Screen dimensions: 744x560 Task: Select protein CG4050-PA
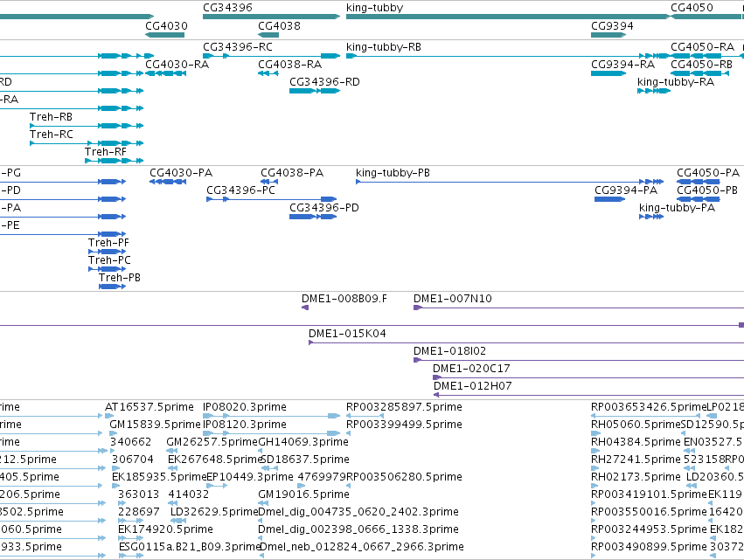coord(699,182)
